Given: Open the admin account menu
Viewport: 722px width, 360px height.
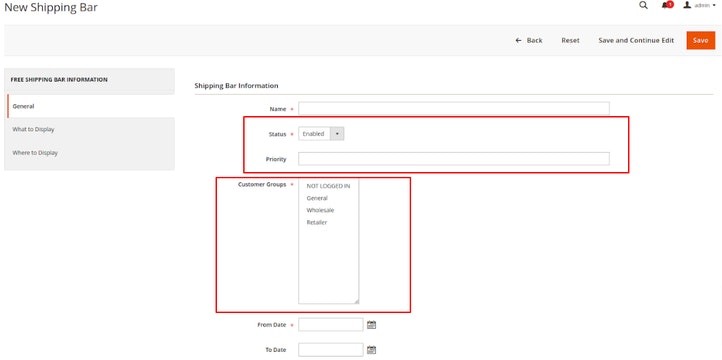Looking at the screenshot, I should coord(699,5).
